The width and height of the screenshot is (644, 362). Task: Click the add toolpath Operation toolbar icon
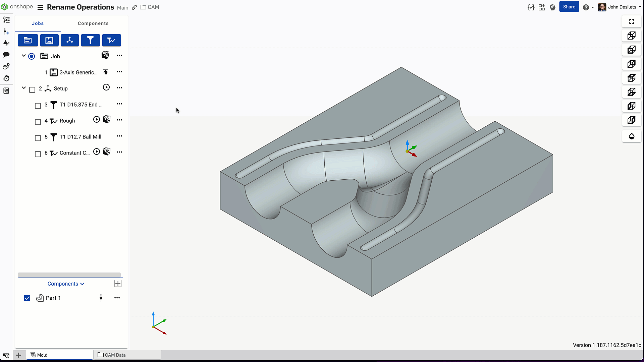[111, 41]
